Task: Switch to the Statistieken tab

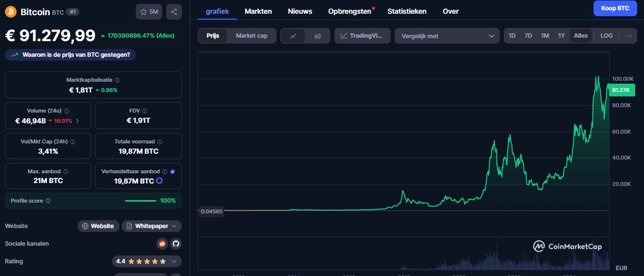Action: (x=407, y=11)
